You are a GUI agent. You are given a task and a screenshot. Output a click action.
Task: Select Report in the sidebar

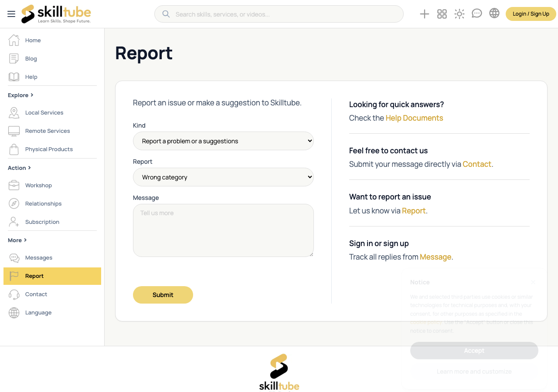click(x=52, y=276)
